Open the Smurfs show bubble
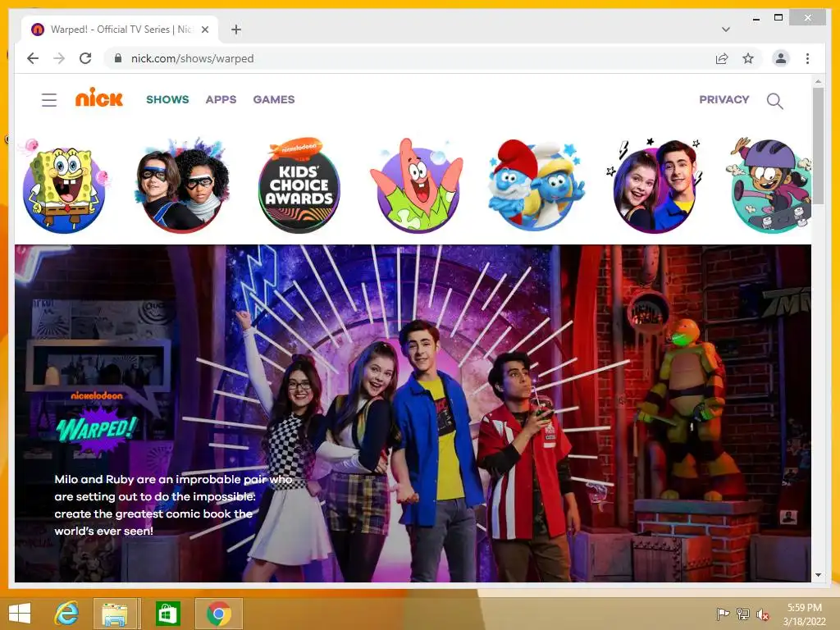Viewport: 840px width, 630px height. point(536,186)
